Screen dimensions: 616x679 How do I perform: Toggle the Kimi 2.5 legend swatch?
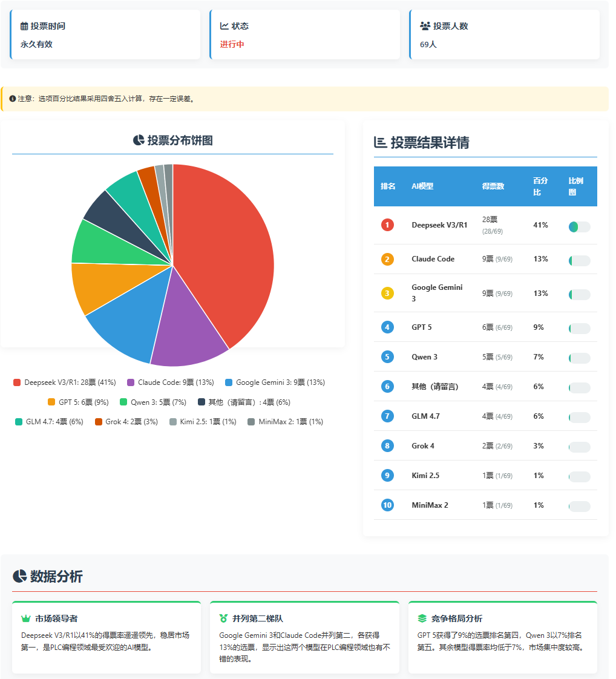(172, 422)
